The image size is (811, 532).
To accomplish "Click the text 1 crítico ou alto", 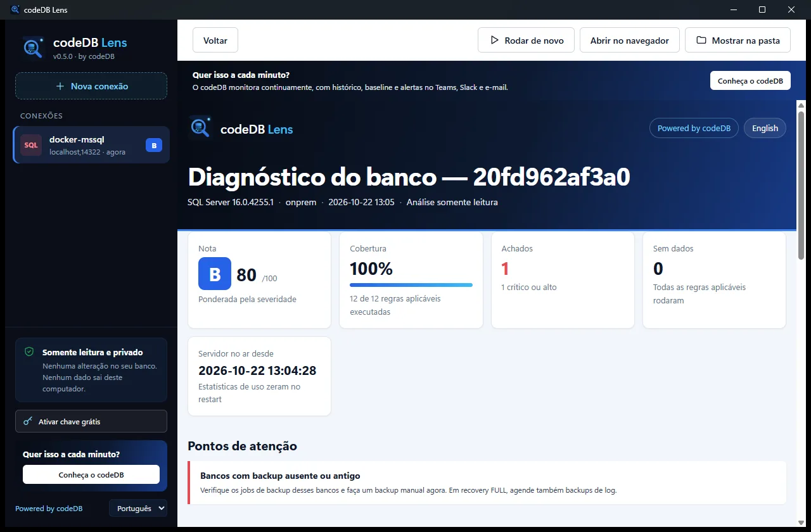I will (529, 287).
